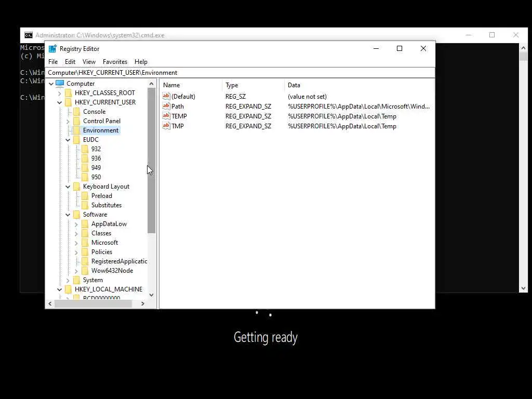Collapse the HKEY_LOCAL_MACHINE key
This screenshot has height=399, width=532.
pyautogui.click(x=60, y=289)
